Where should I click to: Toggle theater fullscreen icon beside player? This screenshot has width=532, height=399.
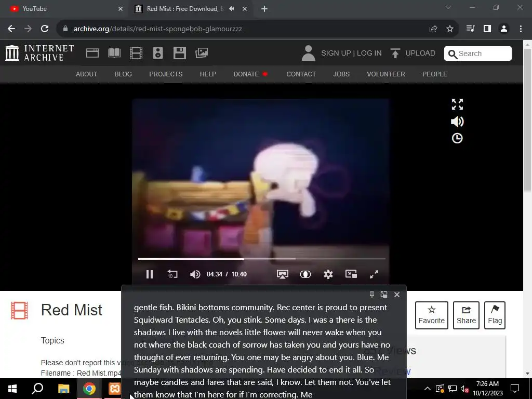tap(457, 104)
